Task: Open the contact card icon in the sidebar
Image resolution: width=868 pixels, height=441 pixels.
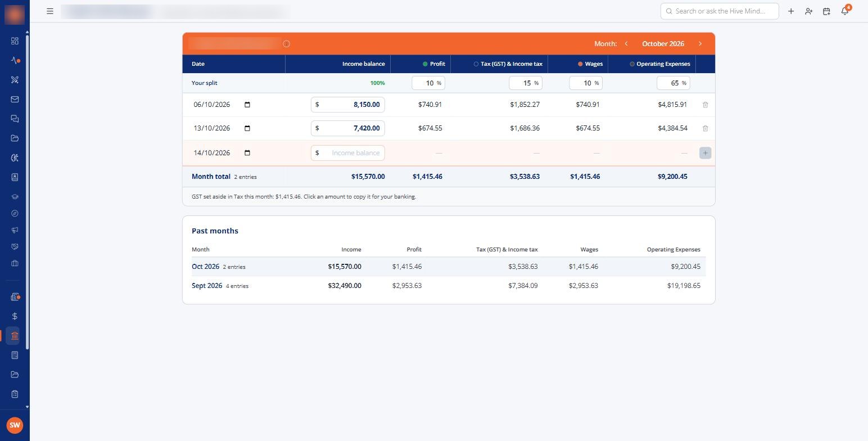Action: 15,177
